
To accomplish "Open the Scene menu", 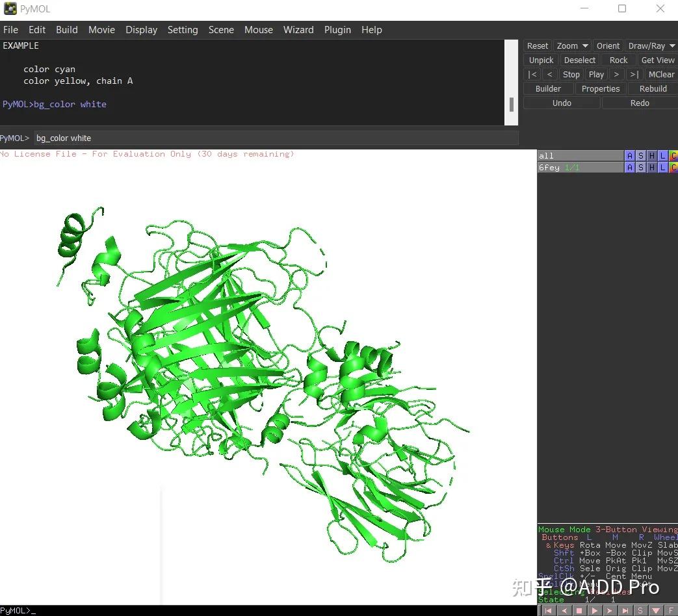I will (x=221, y=30).
